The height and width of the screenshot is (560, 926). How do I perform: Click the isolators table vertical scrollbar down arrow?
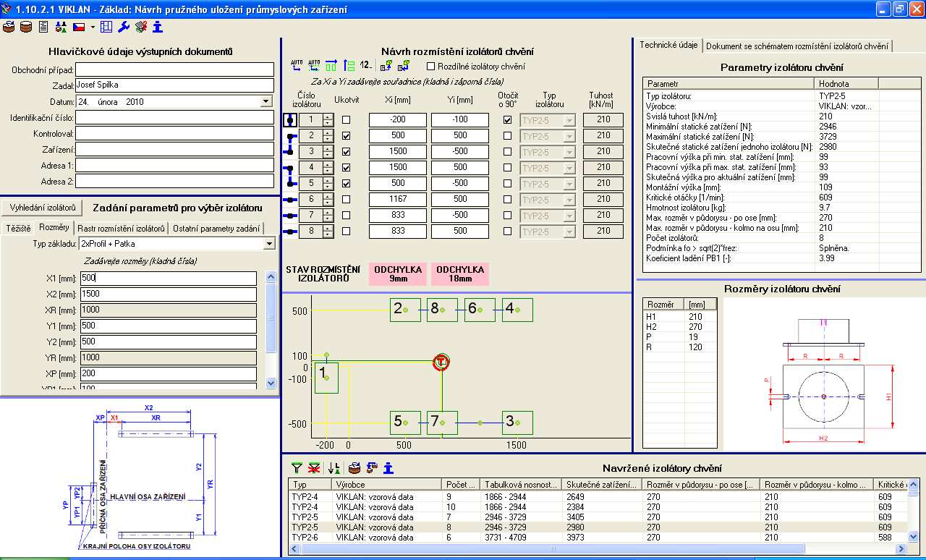[914, 538]
